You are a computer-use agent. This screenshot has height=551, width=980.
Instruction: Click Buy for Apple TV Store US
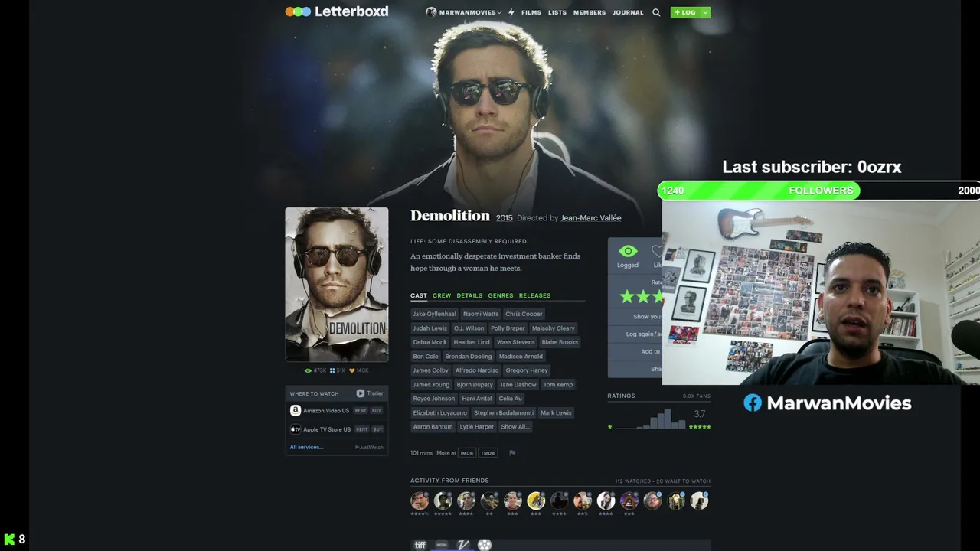coord(377,429)
